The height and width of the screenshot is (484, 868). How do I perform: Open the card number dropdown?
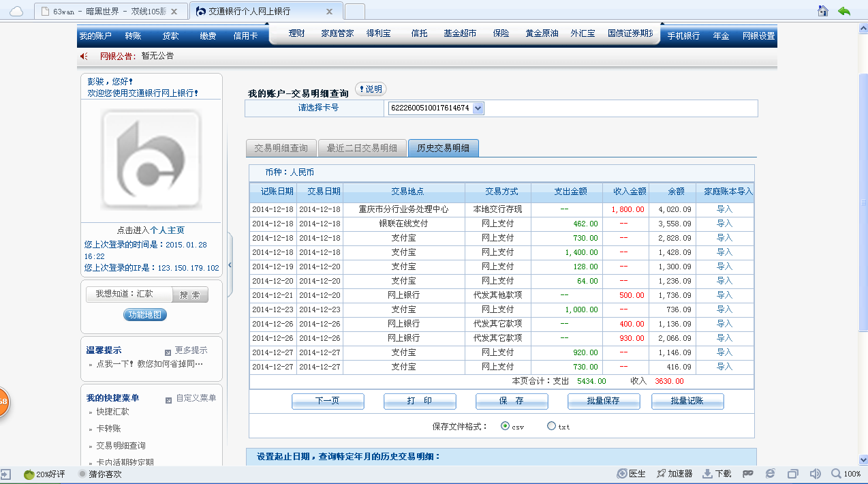[478, 108]
